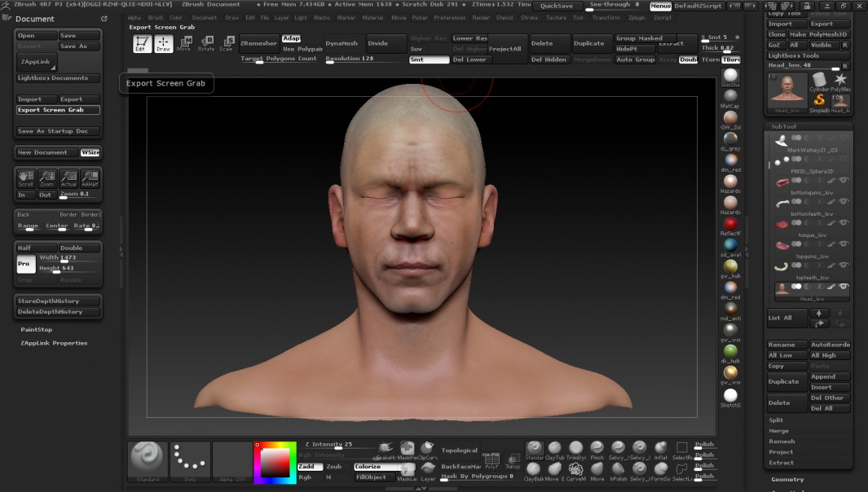Select the Inflat brush
This screenshot has width=868, height=492.
661,450
